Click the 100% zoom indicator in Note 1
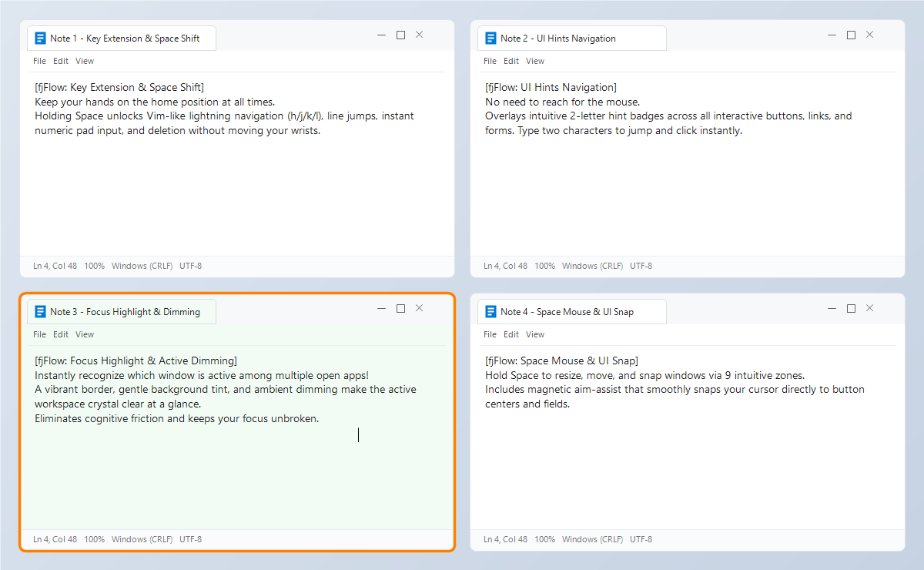Viewport: 924px width, 570px height. coord(94,266)
